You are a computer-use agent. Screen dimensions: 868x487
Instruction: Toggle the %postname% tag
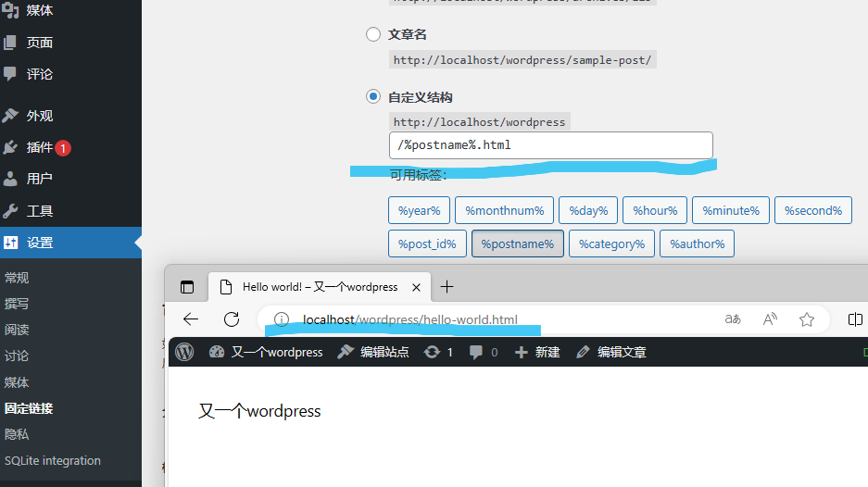click(518, 244)
